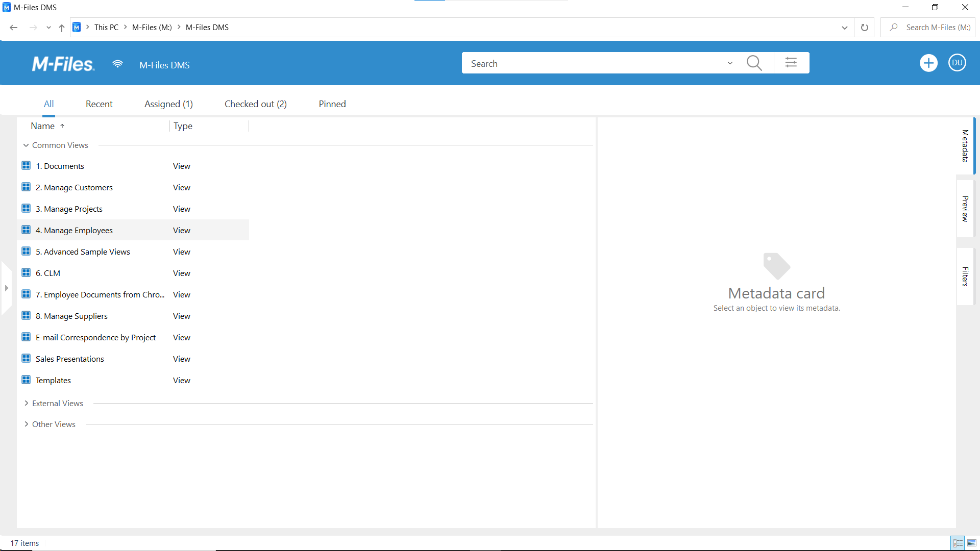
Task: Click the metadata card tag icon
Action: coord(776,266)
